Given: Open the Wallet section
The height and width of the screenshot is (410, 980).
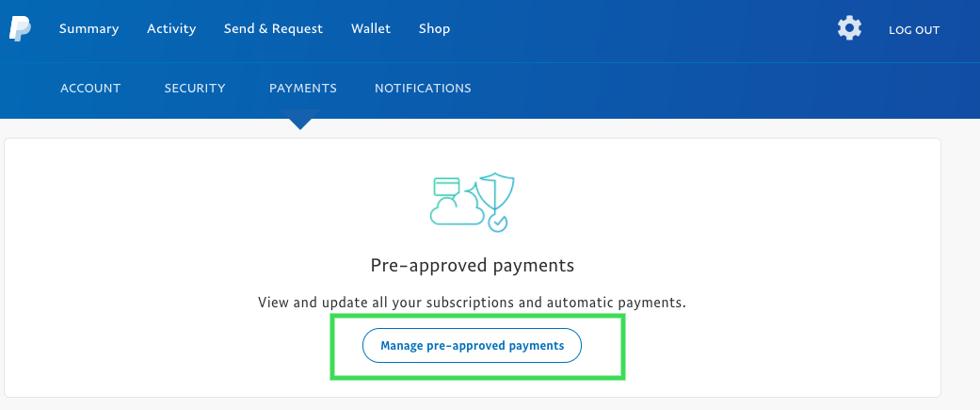Looking at the screenshot, I should pyautogui.click(x=371, y=29).
